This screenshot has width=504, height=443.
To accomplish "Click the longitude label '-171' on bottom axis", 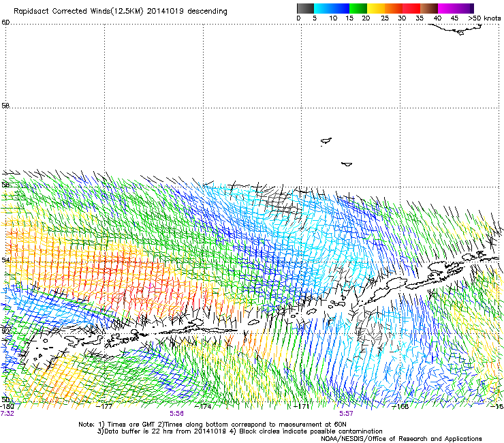I will click(302, 407).
